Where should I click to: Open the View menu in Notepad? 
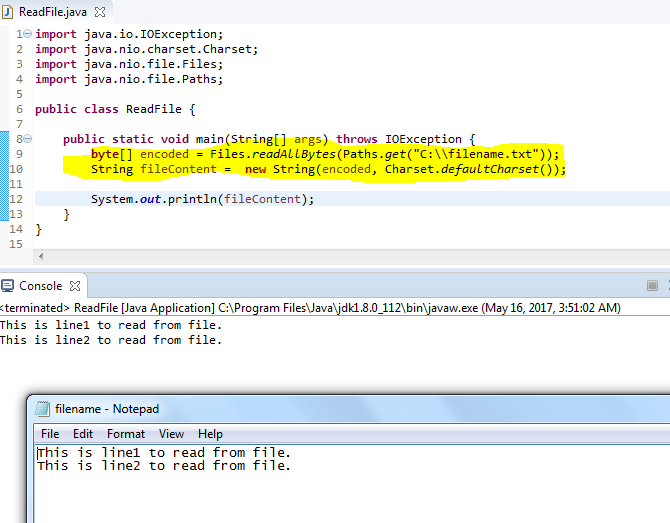[x=171, y=434]
